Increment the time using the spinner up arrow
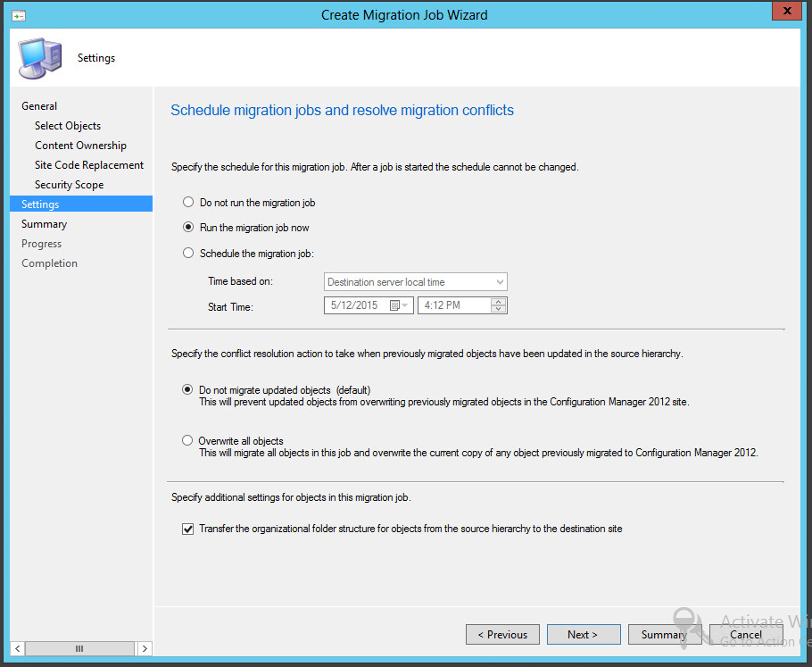Viewport: 812px width, 667px height. click(x=499, y=300)
